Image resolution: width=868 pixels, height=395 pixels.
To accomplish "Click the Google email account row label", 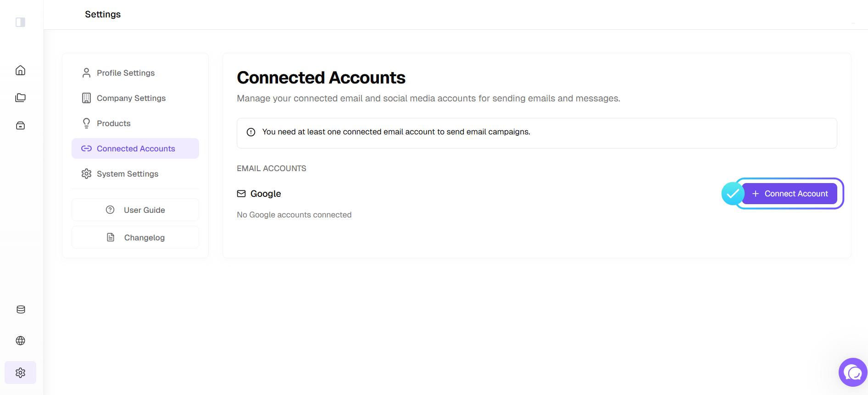I will [x=266, y=194].
